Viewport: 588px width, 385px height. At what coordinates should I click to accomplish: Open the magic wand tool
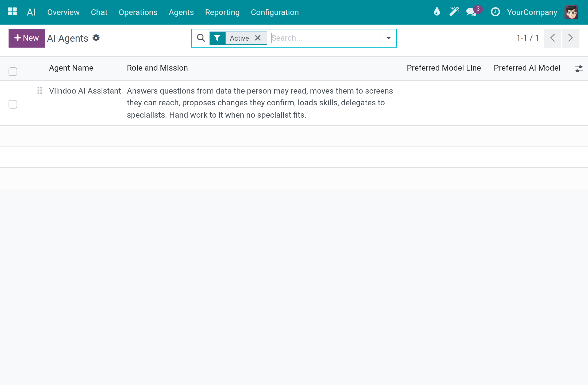coord(454,11)
